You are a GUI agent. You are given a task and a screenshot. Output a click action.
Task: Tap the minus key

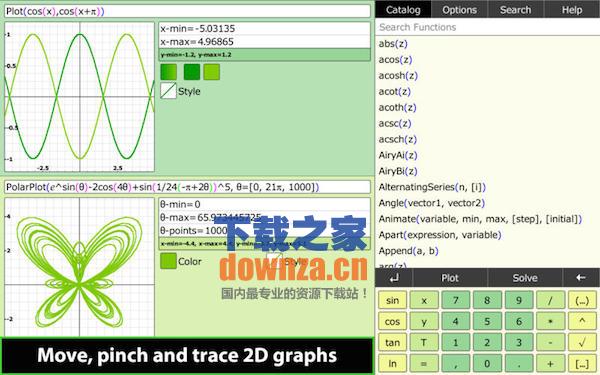coord(550,342)
